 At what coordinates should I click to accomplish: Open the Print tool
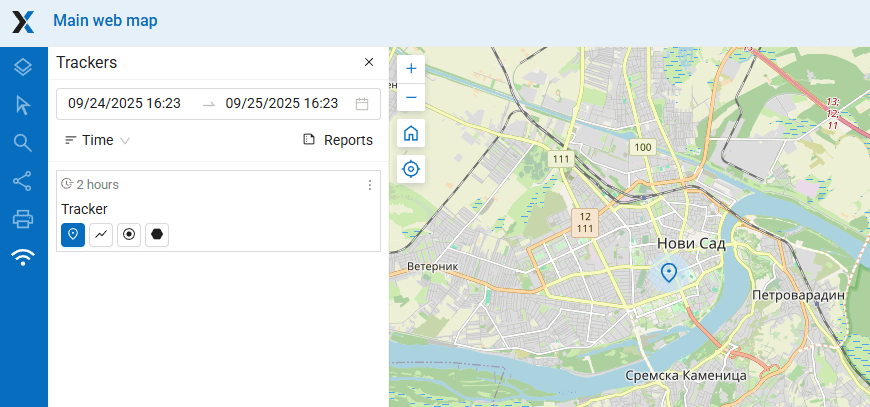pos(23,219)
